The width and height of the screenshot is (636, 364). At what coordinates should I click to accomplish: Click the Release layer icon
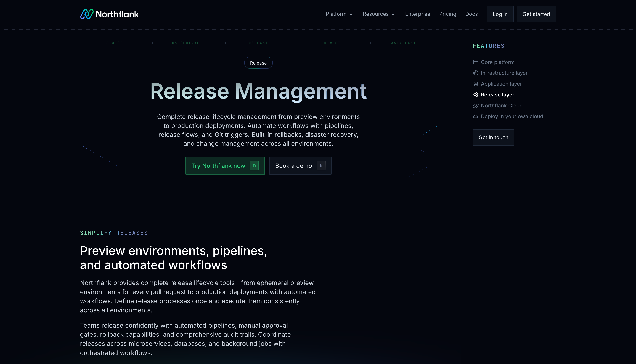coord(476,95)
